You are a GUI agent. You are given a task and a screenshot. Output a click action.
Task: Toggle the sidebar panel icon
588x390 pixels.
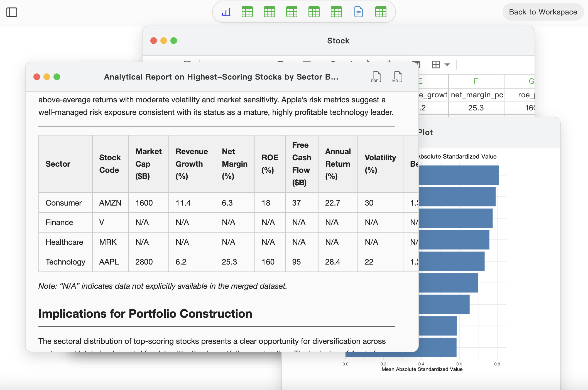[12, 12]
